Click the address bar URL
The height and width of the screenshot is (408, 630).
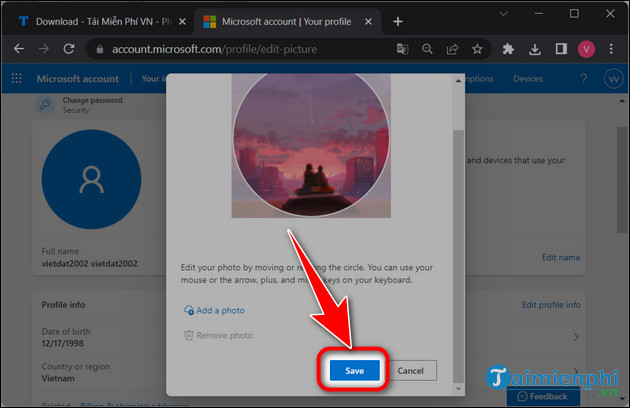tap(214, 49)
